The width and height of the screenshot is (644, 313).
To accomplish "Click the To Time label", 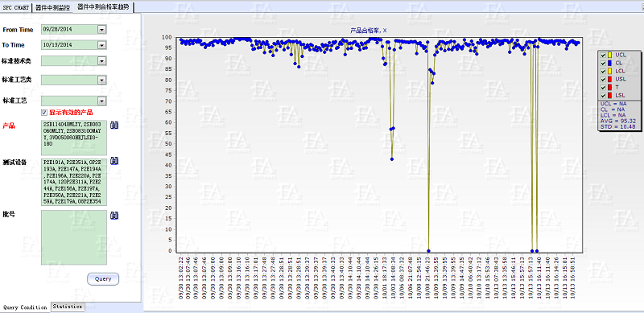I will [13, 45].
